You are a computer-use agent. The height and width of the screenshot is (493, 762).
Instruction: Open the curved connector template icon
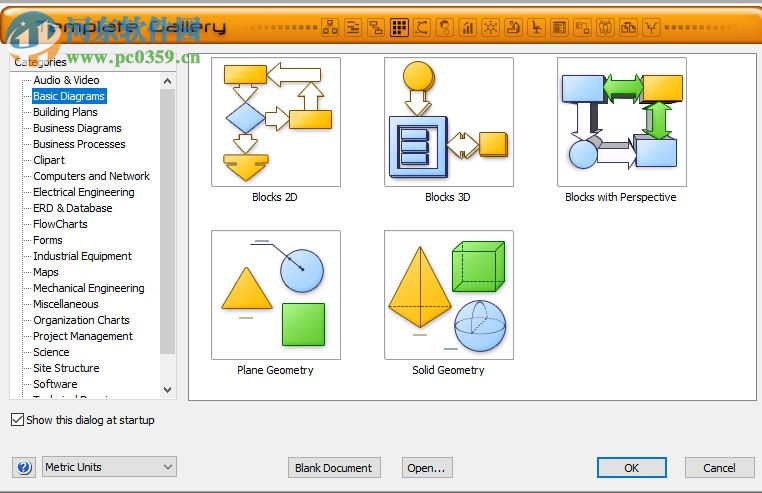422,28
